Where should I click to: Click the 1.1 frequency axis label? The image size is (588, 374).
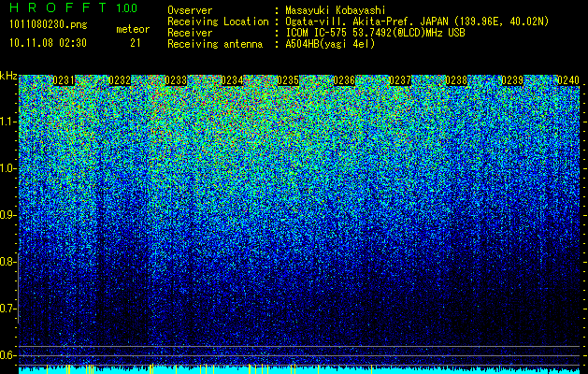point(7,122)
